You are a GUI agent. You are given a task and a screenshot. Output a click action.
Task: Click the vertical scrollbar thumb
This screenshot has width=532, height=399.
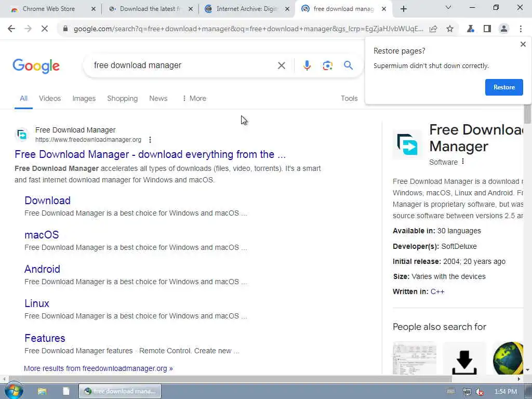click(528, 115)
